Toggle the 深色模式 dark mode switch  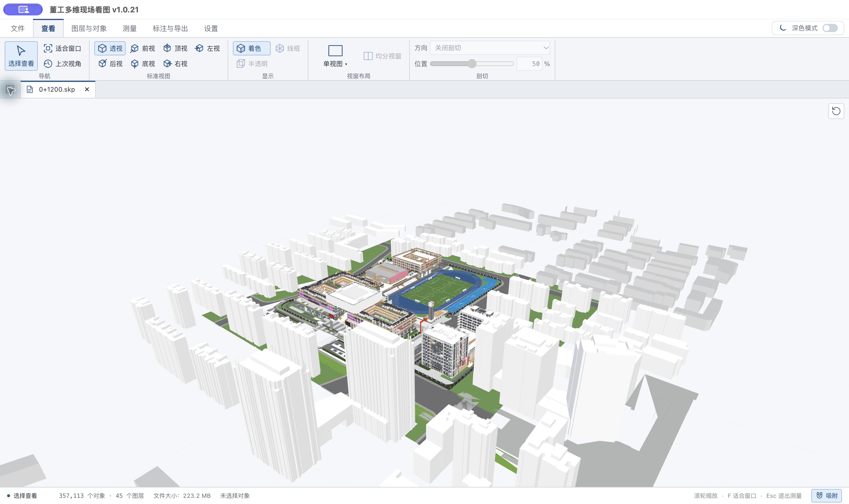[x=830, y=28]
